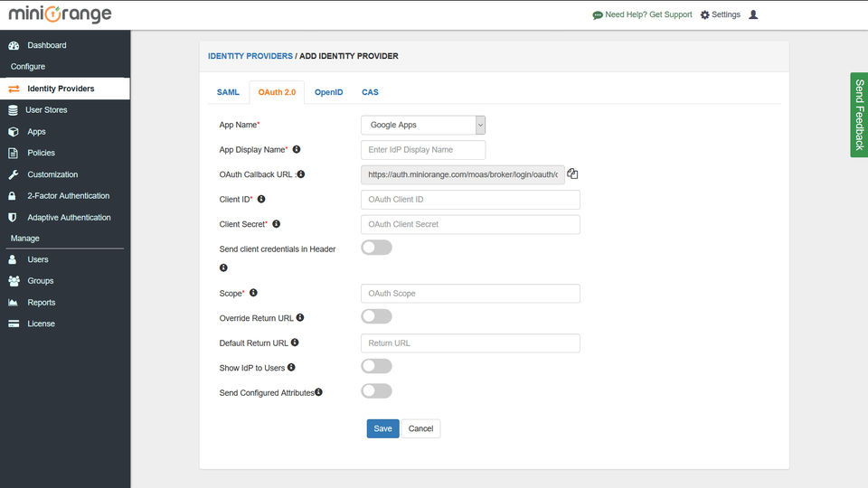The height and width of the screenshot is (488, 868).
Task: Click the Dashboard icon in sidebar
Action: coord(14,45)
